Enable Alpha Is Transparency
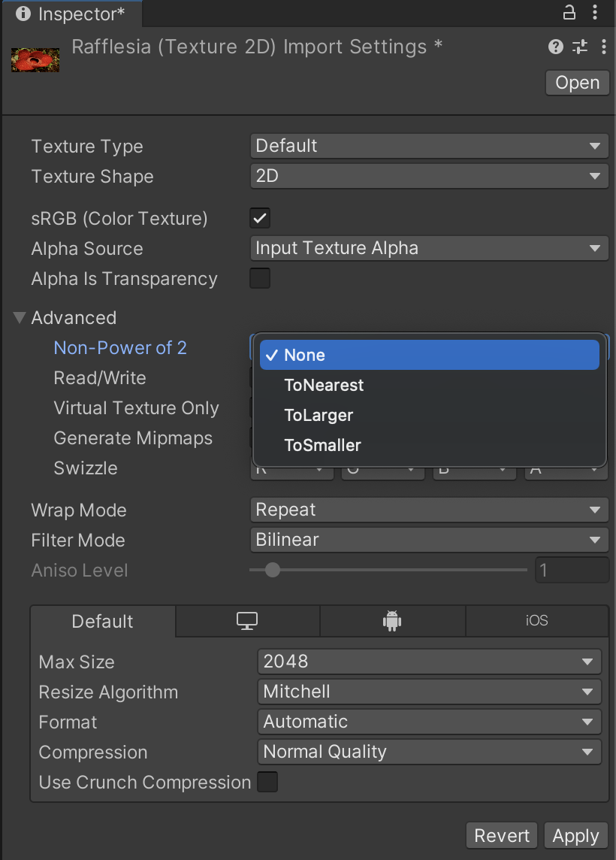The height and width of the screenshot is (860, 616). 259,278
